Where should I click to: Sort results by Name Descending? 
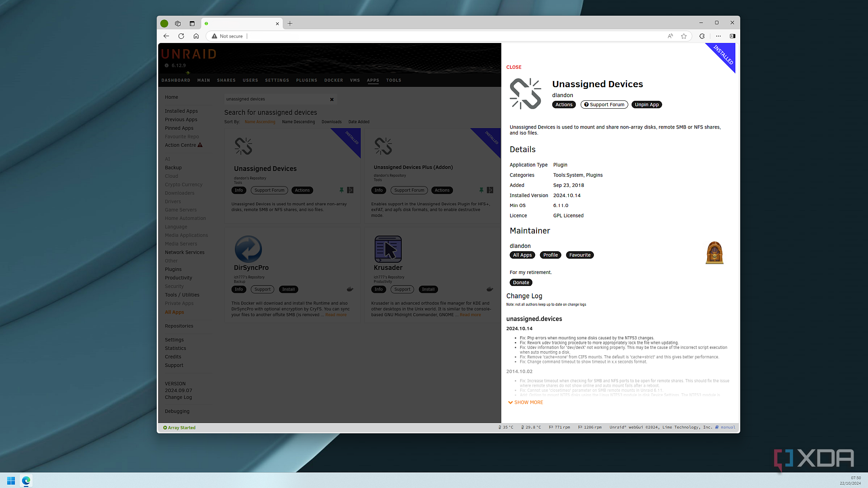point(298,122)
